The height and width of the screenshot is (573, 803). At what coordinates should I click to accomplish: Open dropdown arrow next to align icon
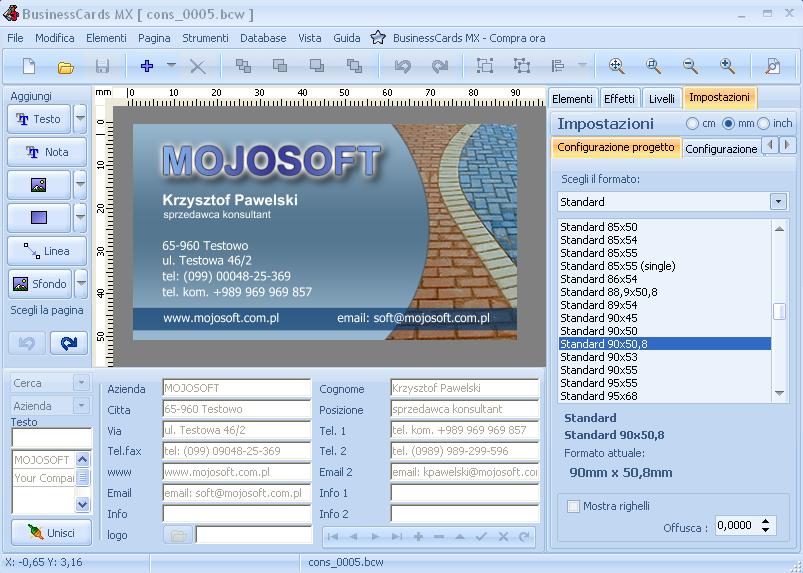click(x=582, y=66)
